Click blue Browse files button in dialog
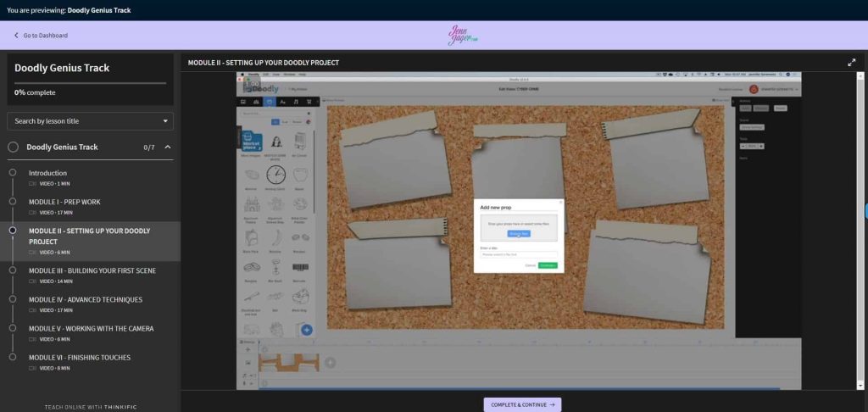 [x=519, y=234]
